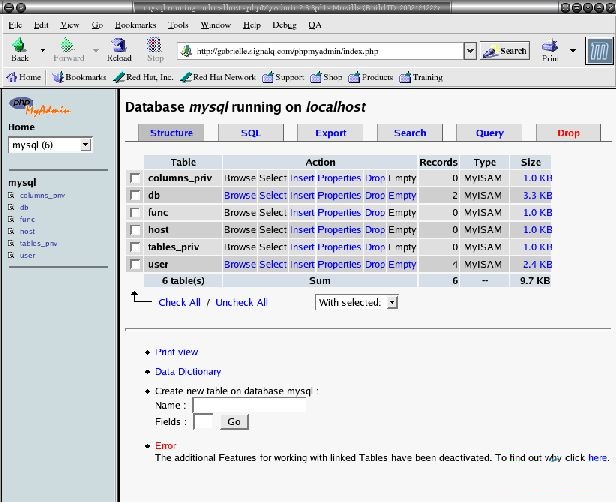
Task: Check the tables_priv table checkbox
Action: point(135,247)
